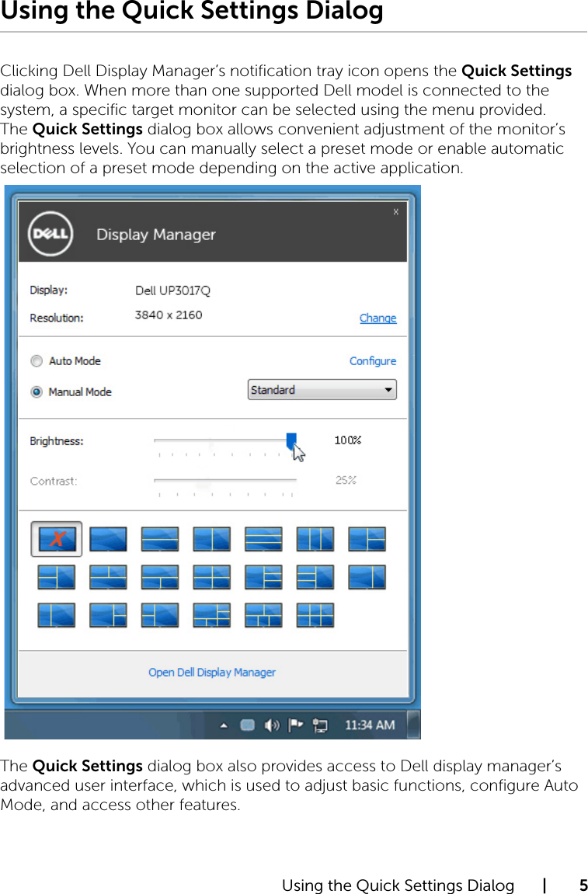Screen dimensions: 588x894
Task: Pick the three vertical columns layout
Action: pos(315,539)
